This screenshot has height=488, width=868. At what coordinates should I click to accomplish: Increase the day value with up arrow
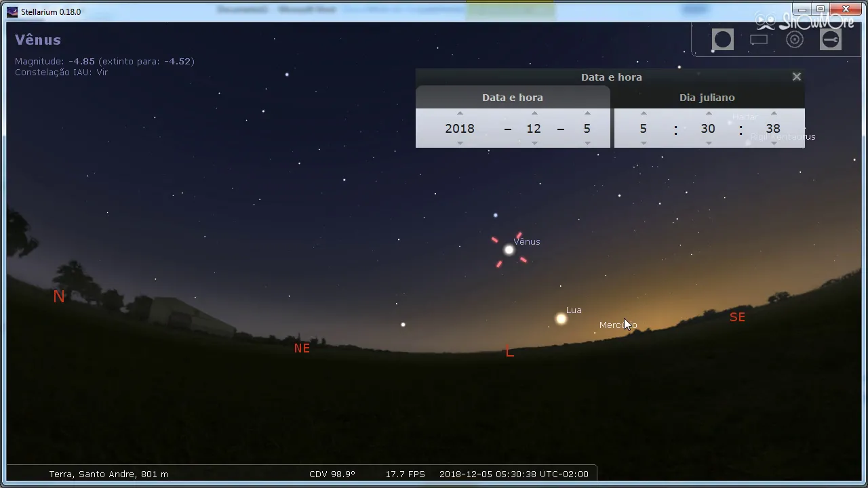tap(587, 113)
